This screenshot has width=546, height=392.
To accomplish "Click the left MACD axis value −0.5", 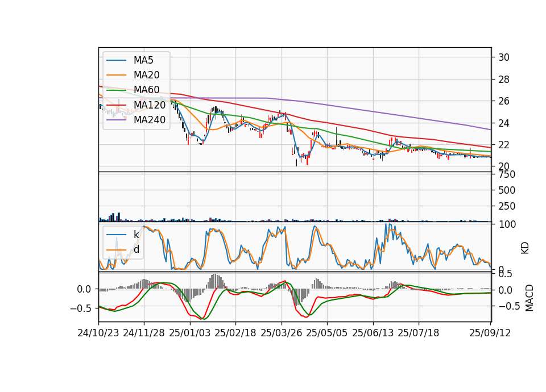I will click(80, 308).
